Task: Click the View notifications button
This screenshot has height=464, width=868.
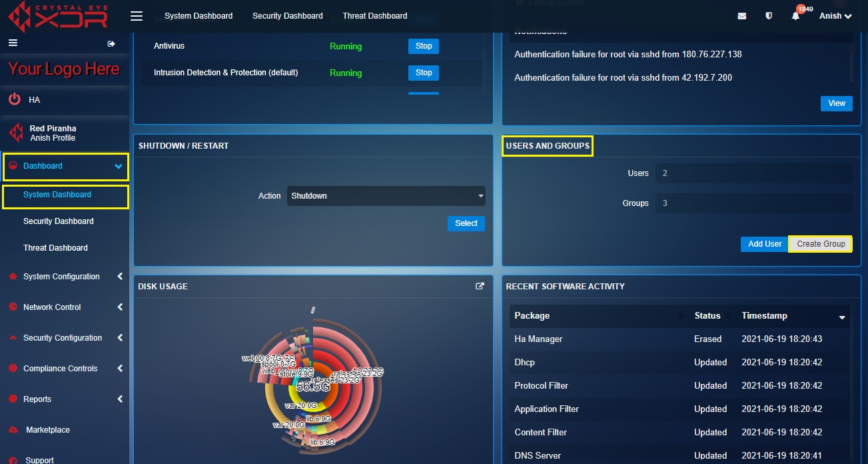Action: point(837,103)
